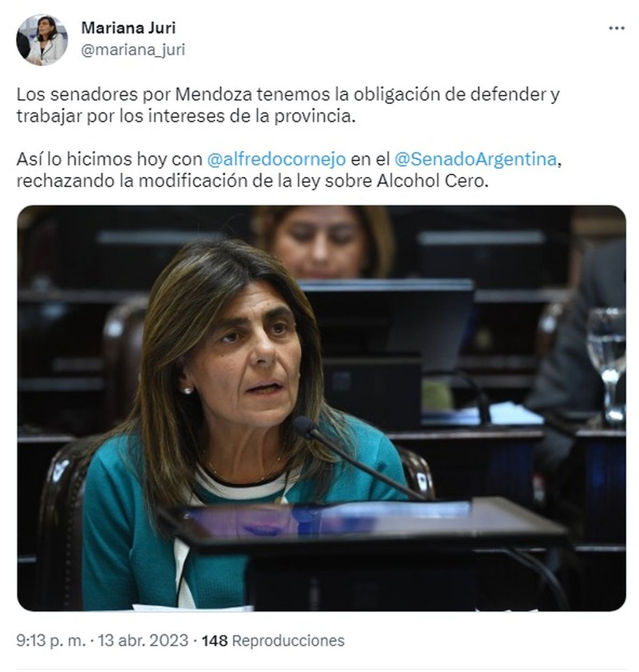Open the @alfredocornejo mention
Image resolution: width=639 pixels, height=672 pixels.
[x=276, y=159]
